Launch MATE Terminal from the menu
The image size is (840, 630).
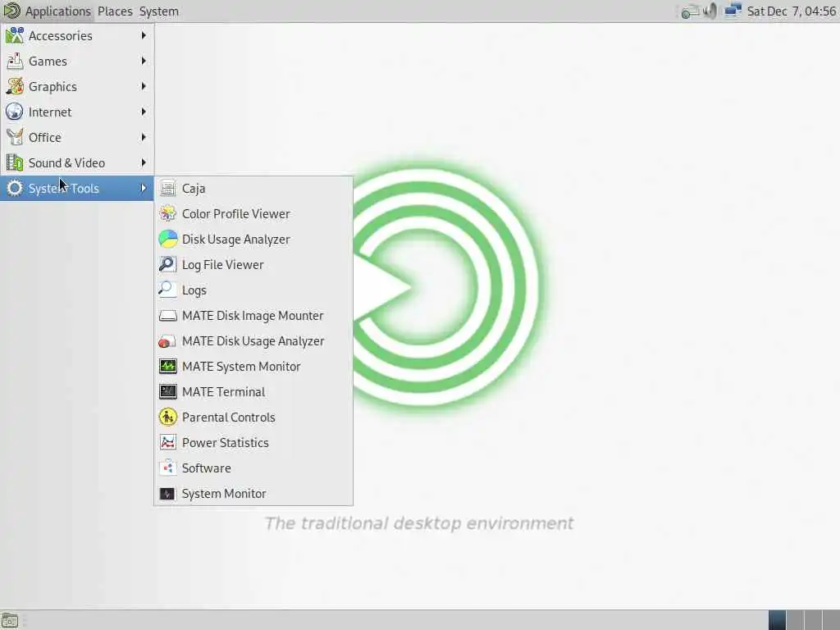click(x=253, y=391)
